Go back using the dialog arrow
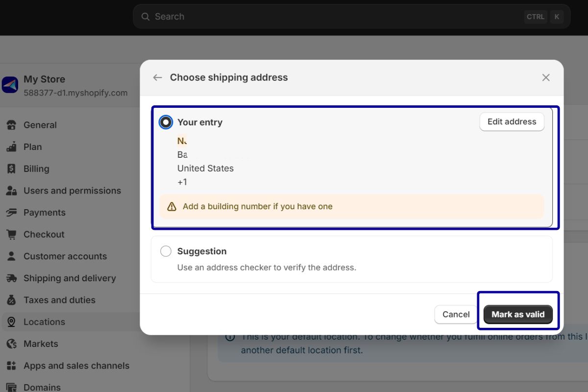The height and width of the screenshot is (392, 588). coord(157,77)
